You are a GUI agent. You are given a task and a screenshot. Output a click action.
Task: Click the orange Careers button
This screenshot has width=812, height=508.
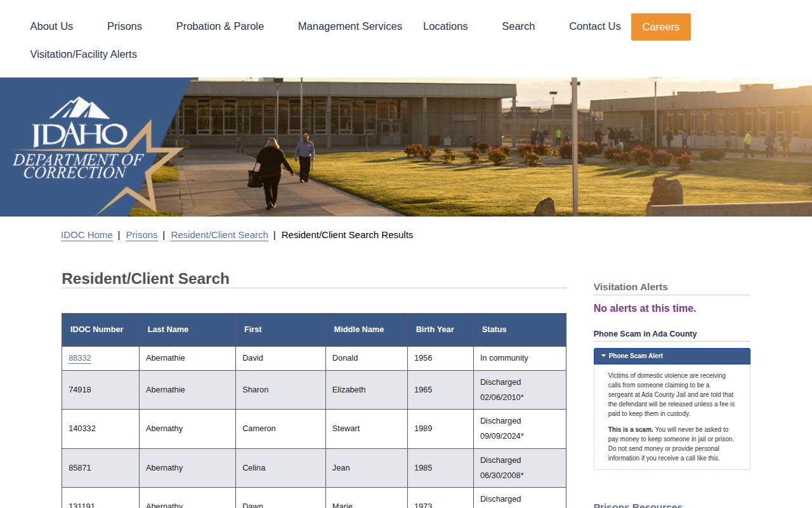pos(661,27)
